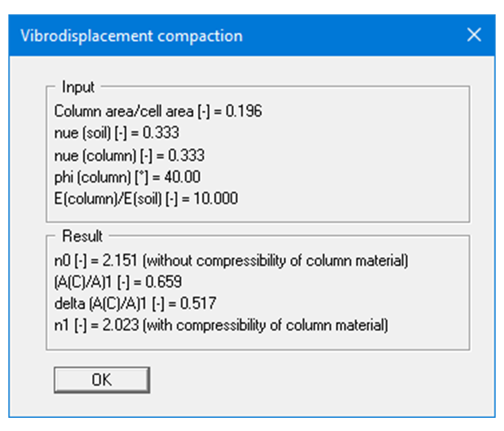The height and width of the screenshot is (431, 504).
Task: Click the blue dialog title bar
Action: [299, 36]
